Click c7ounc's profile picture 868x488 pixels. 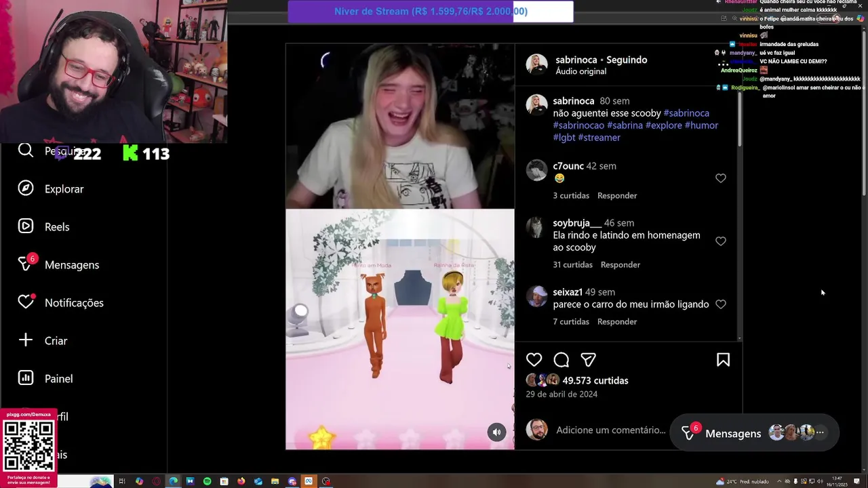point(536,170)
